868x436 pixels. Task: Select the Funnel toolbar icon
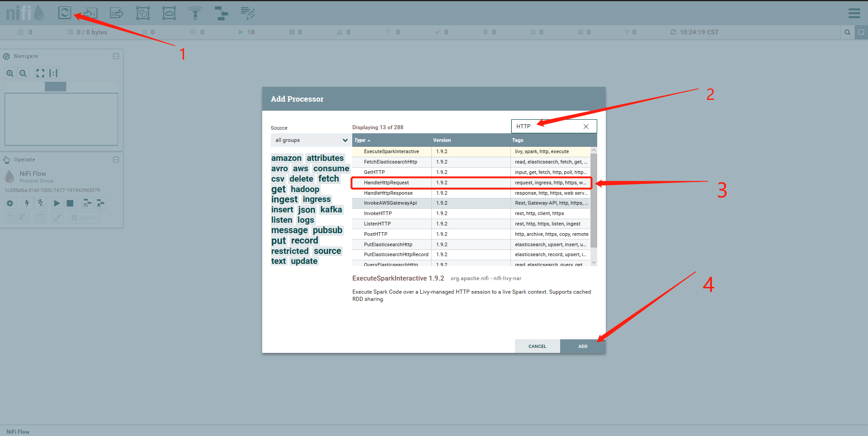point(195,13)
